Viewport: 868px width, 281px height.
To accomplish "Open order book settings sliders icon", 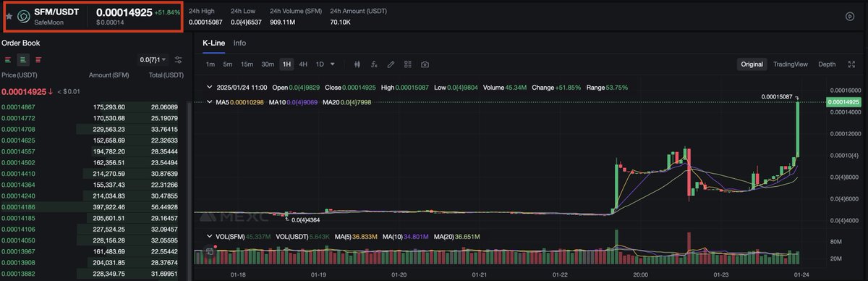I will pyautogui.click(x=179, y=59).
